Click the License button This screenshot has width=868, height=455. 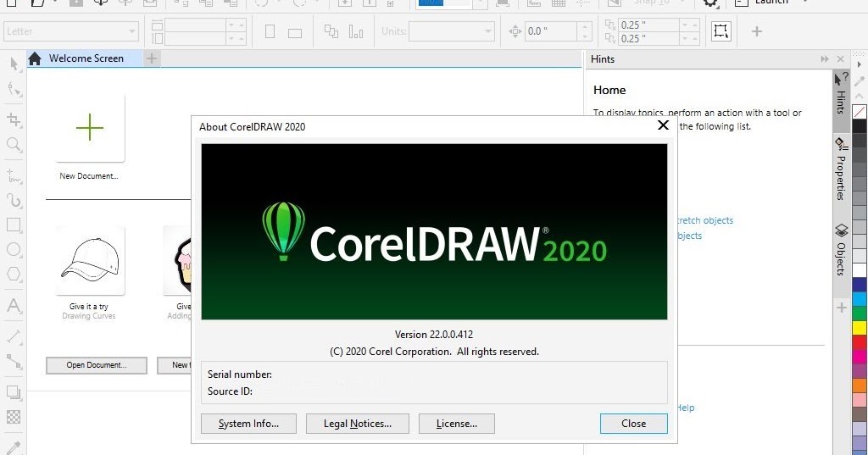(457, 424)
